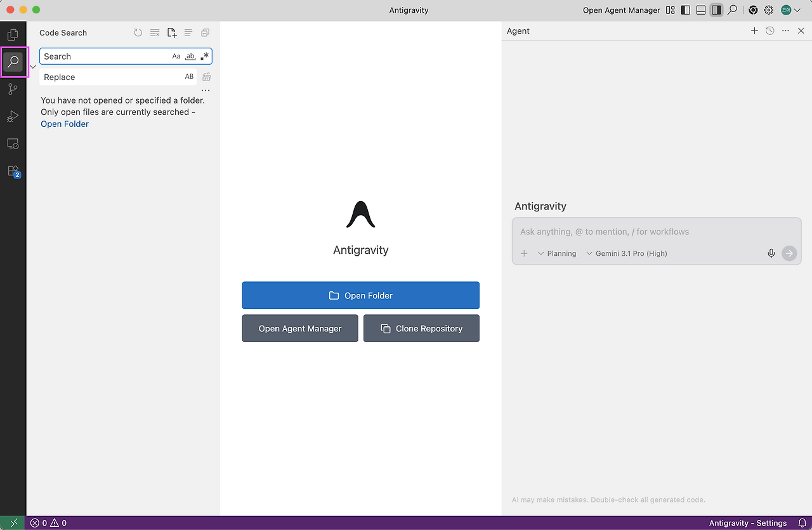The height and width of the screenshot is (530, 812).
Task: Open the Gemini 3.1 Pro (High) model dropdown
Action: tap(626, 253)
